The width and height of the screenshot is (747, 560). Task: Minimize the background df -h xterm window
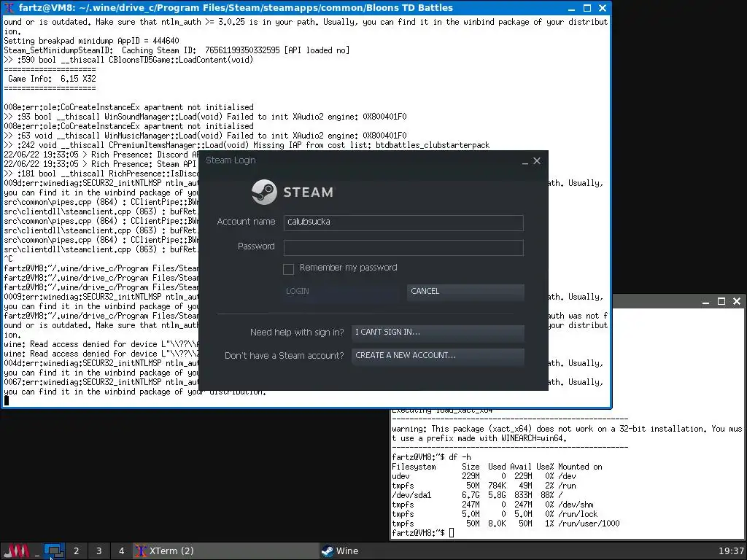pyautogui.click(x=706, y=301)
